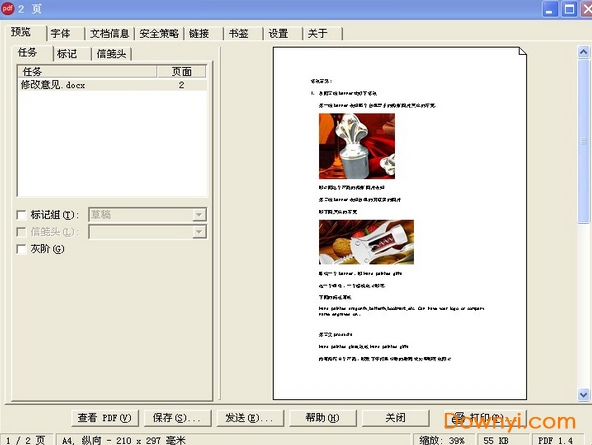Click the 任务 column header
Screen dimensions: 592x445
click(x=87, y=71)
